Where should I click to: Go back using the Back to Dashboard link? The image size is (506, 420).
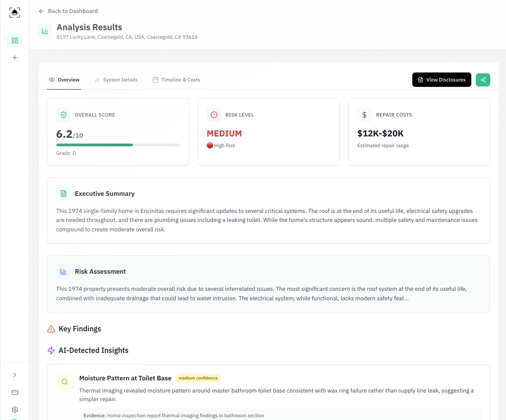click(x=68, y=11)
